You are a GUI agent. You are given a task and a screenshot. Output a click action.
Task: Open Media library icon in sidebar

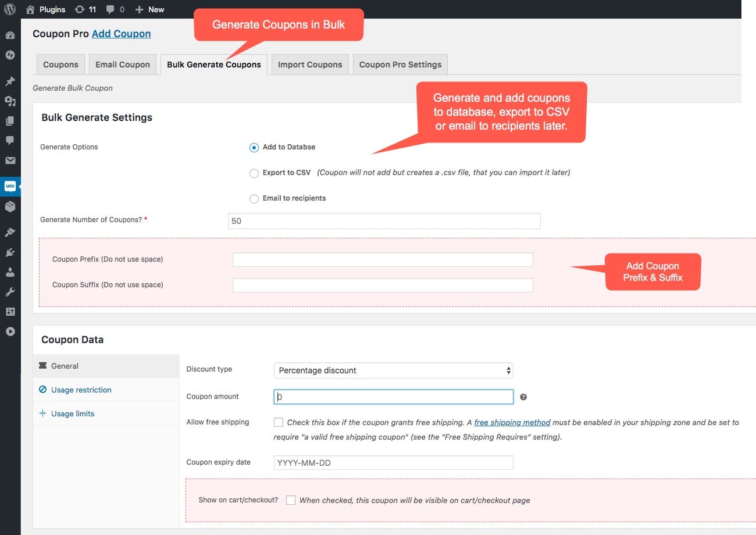coord(10,101)
